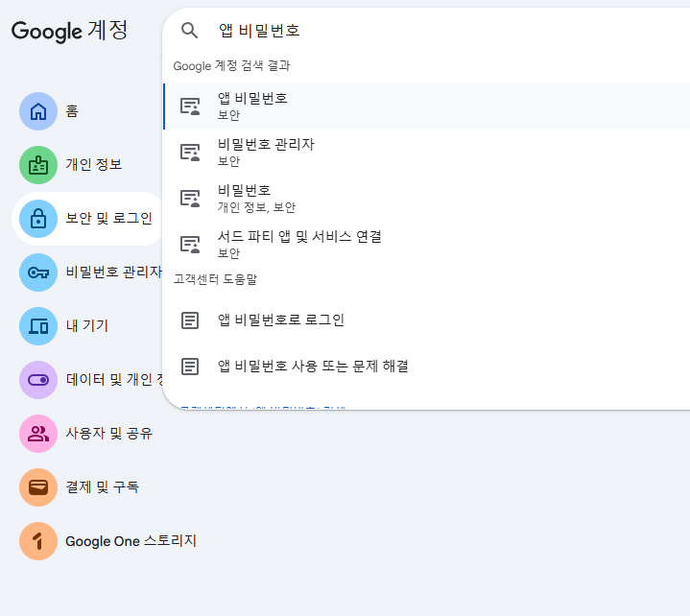Open 사용자 및 공유 sidebar section

pos(108,434)
